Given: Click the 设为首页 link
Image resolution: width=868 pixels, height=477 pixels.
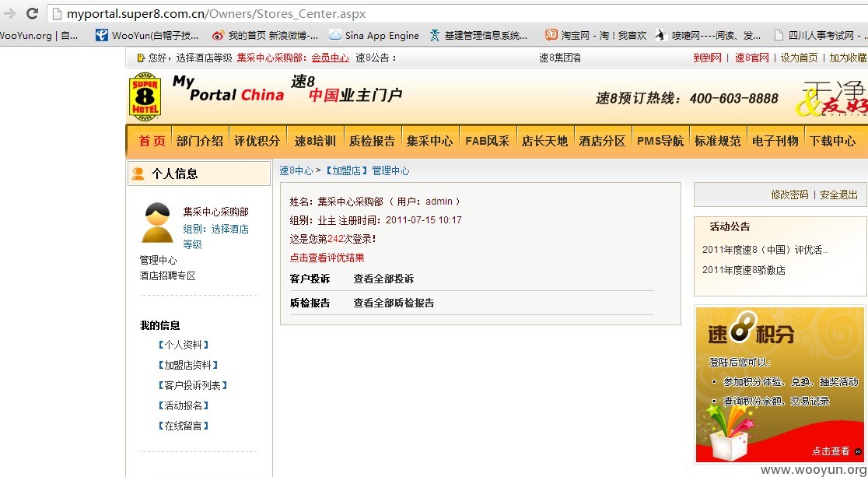Looking at the screenshot, I should point(799,58).
